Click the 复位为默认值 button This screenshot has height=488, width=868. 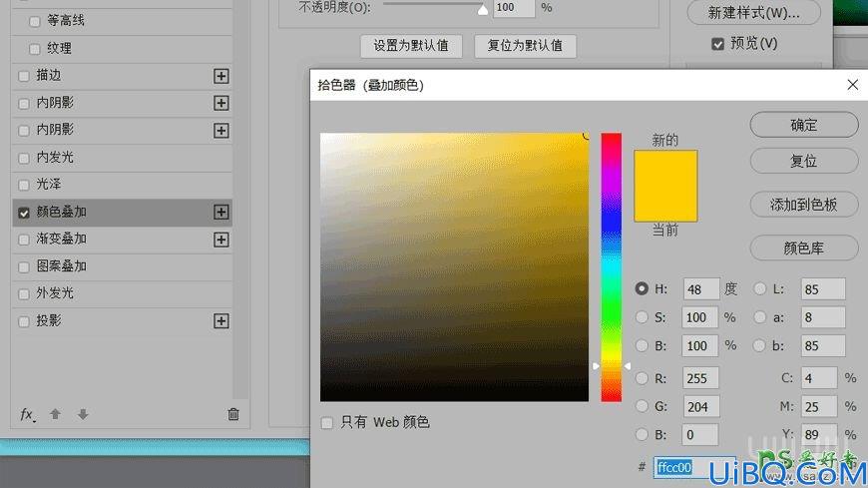(x=525, y=46)
